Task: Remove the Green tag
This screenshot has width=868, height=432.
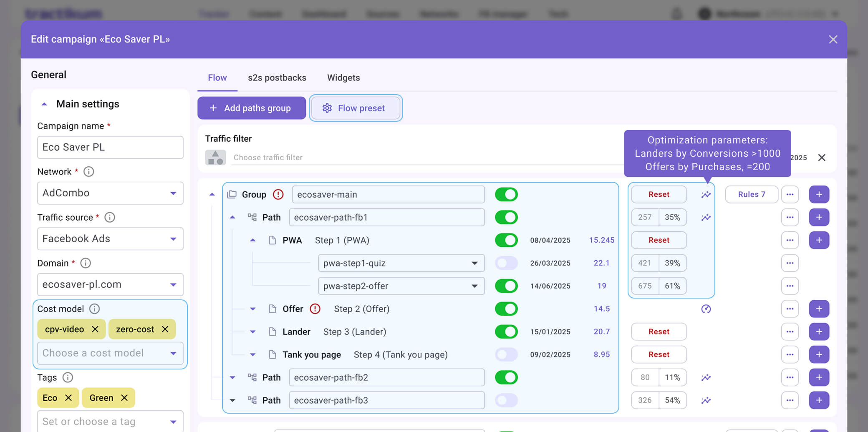Action: coord(124,398)
